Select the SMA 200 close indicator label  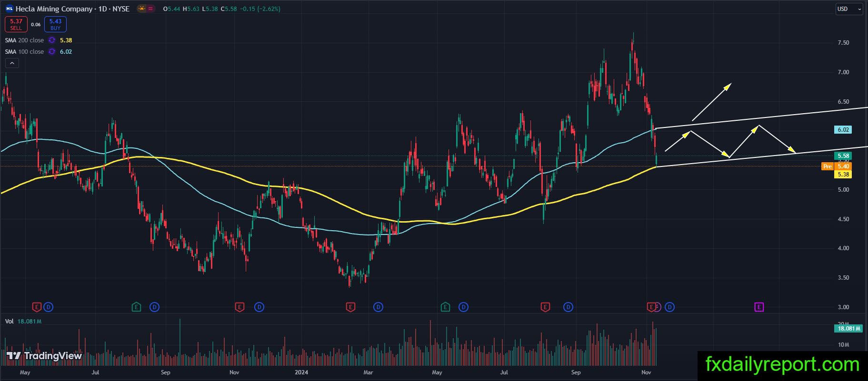pyautogui.click(x=24, y=40)
